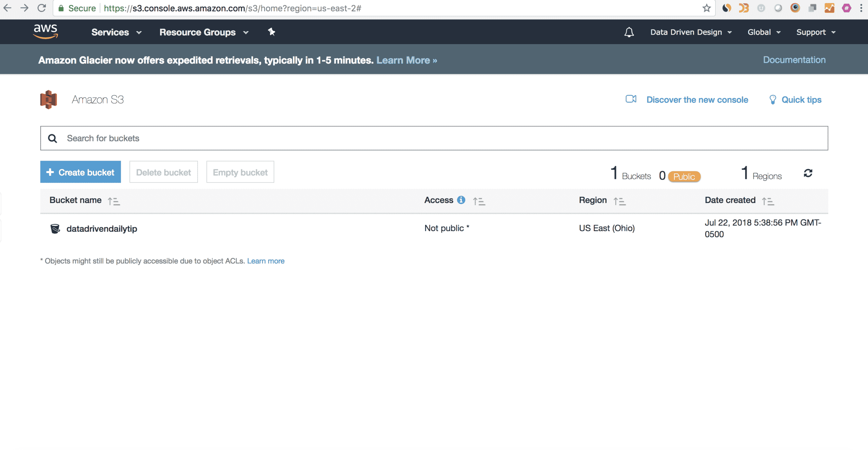868x450 pixels.
Task: Click the Access info icon
Action: 461,200
